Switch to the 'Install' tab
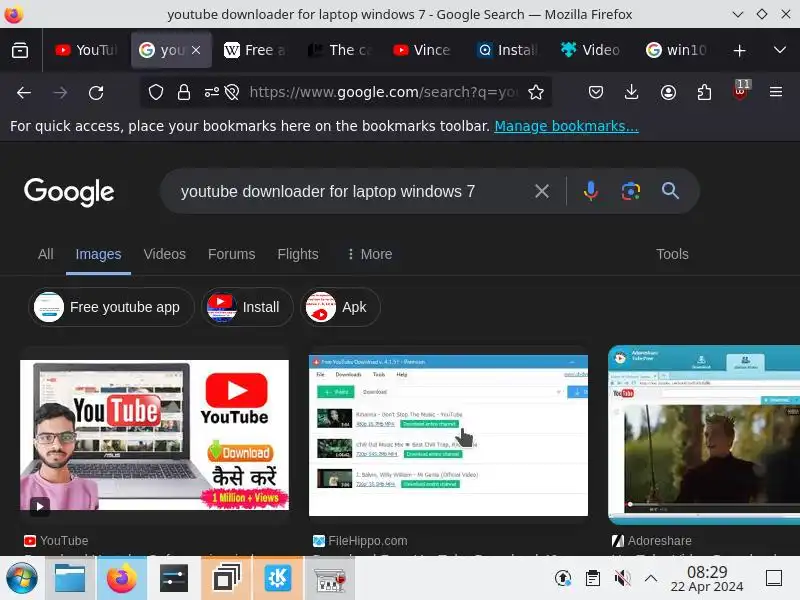The height and width of the screenshot is (600, 800). (x=508, y=50)
